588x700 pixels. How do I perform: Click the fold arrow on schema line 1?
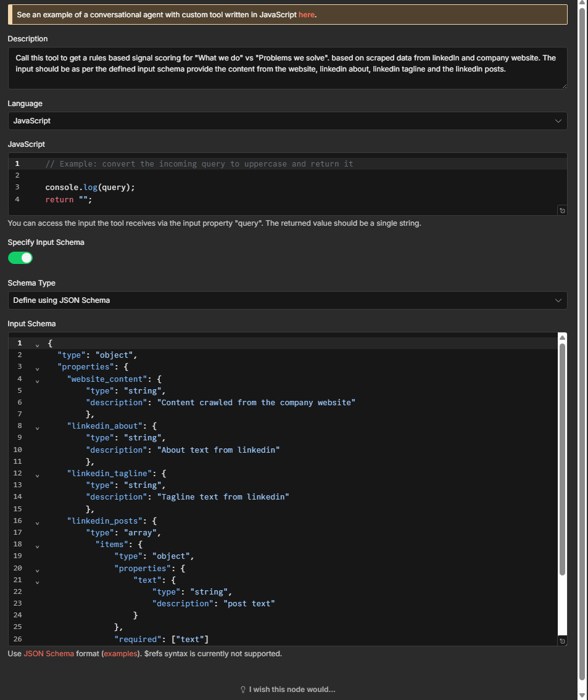point(37,344)
